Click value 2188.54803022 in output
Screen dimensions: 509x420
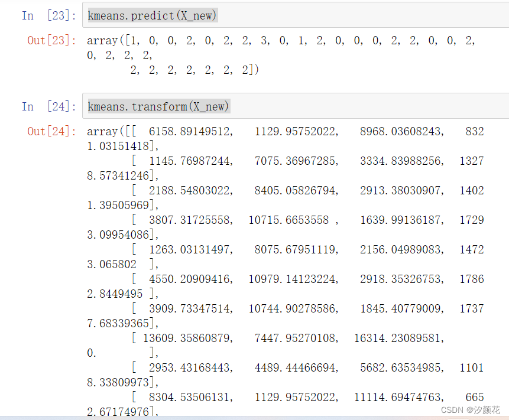pyautogui.click(x=190, y=190)
